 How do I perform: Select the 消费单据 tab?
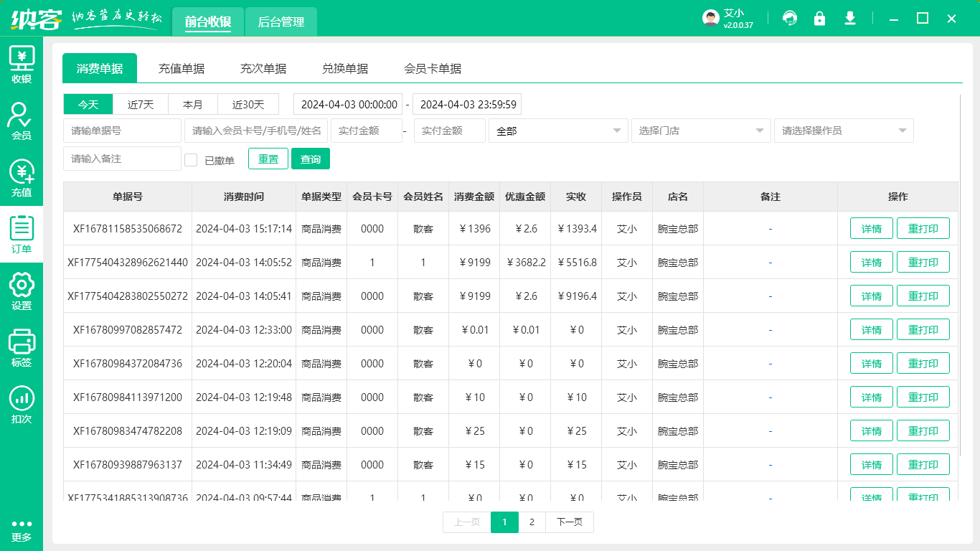click(x=100, y=68)
